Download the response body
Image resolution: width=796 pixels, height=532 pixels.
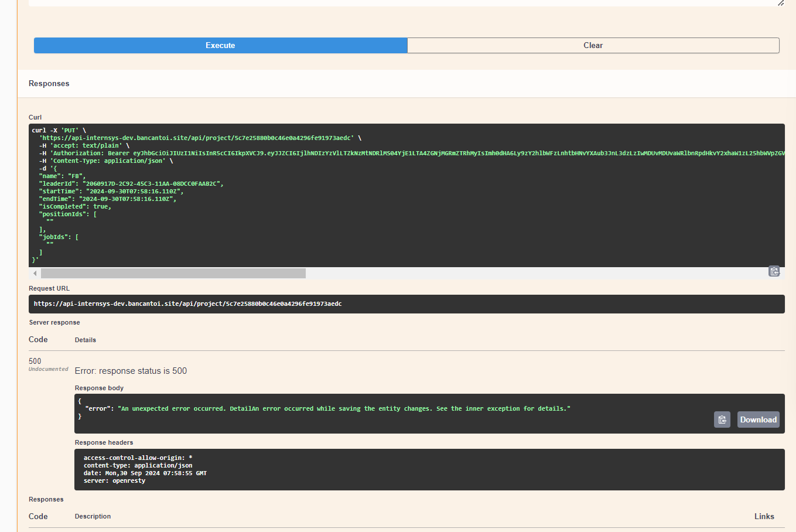pyautogui.click(x=758, y=420)
